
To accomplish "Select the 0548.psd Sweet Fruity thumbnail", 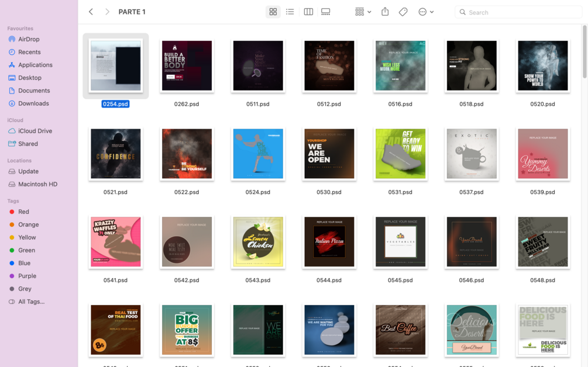I will (x=543, y=241).
